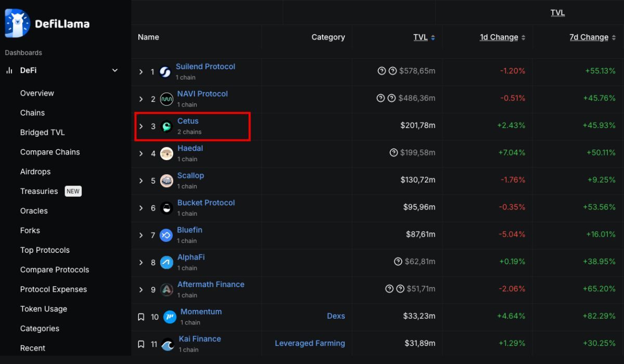
Task: Expand the Haedal row
Action: (x=141, y=153)
